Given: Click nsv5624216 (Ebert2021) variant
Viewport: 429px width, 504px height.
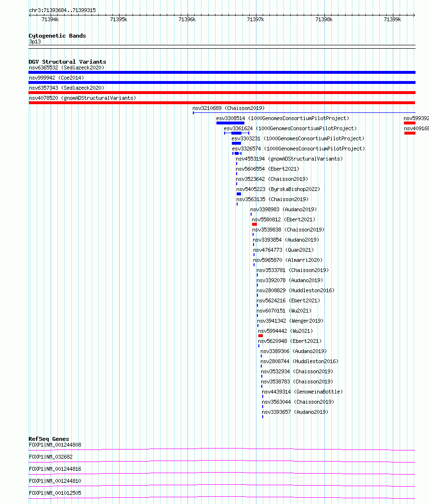Looking at the screenshot, I should (288, 300).
